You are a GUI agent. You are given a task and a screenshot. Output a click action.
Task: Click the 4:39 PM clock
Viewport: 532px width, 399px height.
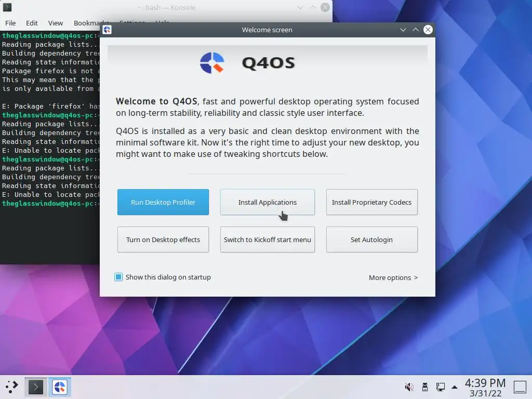coord(485,383)
